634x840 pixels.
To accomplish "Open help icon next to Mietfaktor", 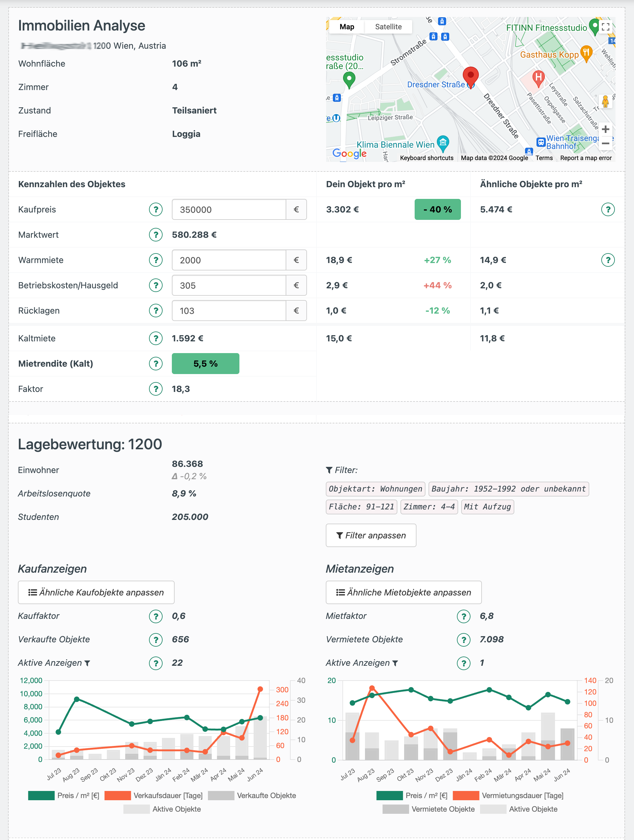I will [x=463, y=616].
